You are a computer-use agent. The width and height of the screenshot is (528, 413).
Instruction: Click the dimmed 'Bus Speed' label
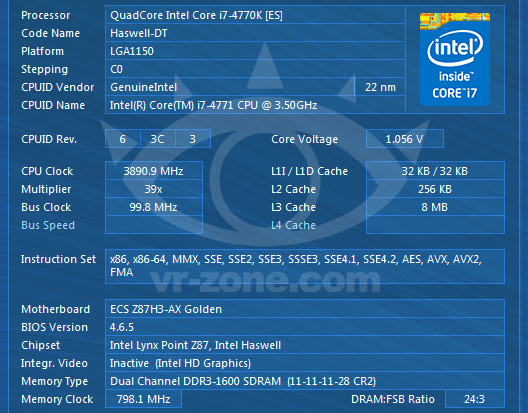coord(48,225)
